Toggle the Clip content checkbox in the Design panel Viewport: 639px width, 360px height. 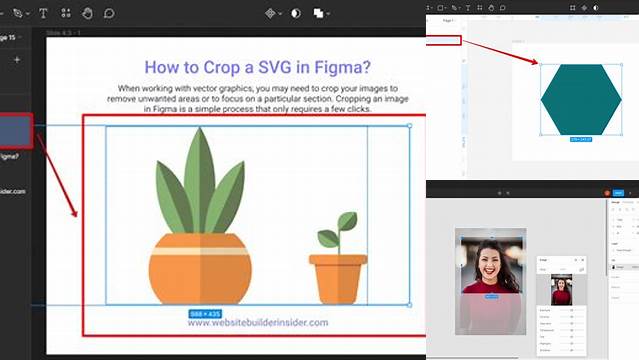[614, 250]
